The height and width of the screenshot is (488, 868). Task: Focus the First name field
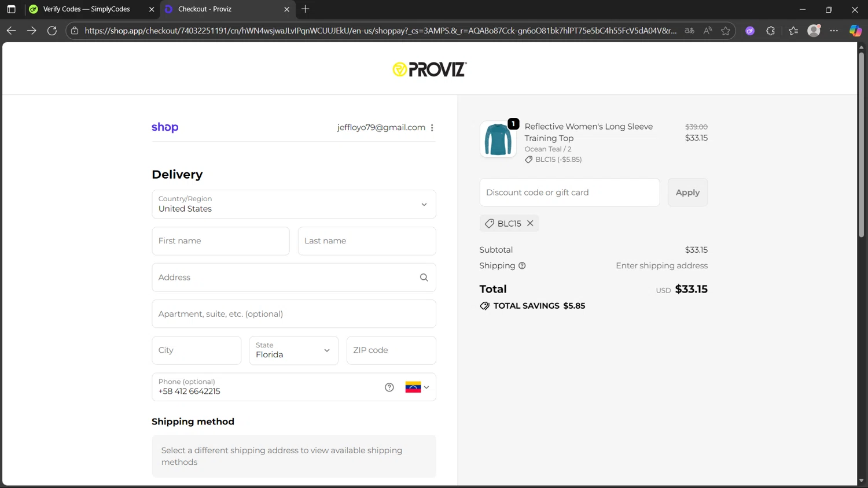tap(220, 241)
